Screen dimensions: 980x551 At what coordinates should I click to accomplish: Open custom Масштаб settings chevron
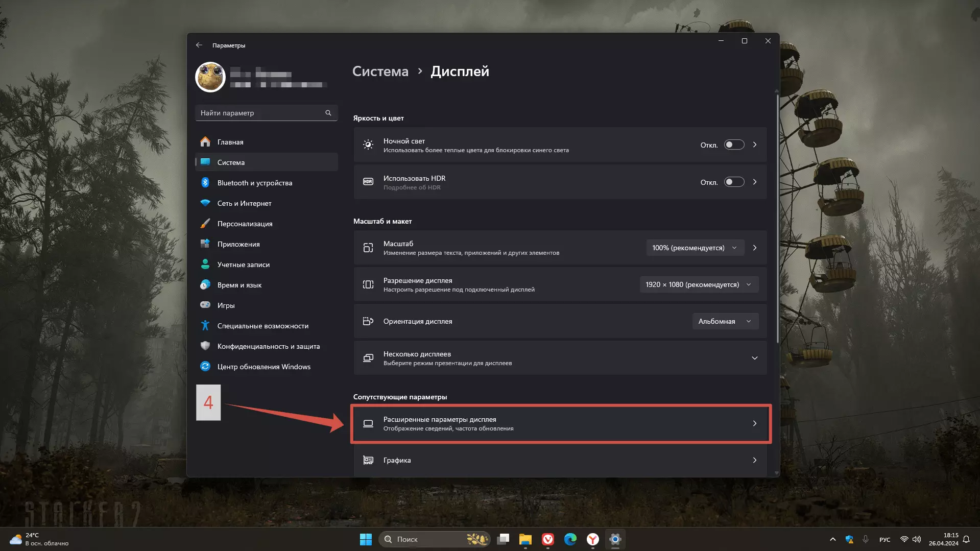(755, 248)
